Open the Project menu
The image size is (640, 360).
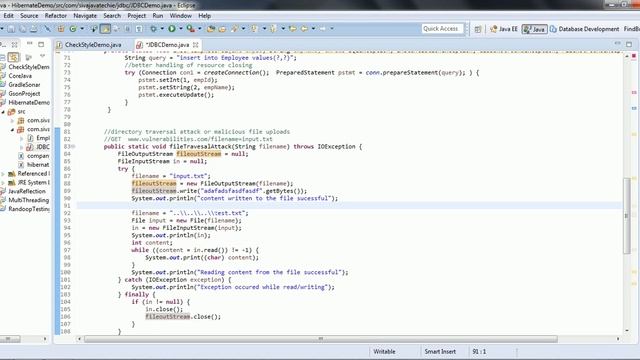(x=136, y=16)
